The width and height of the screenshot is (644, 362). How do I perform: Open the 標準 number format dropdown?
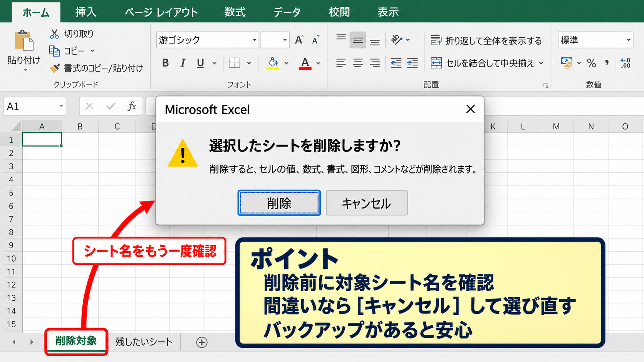click(628, 40)
